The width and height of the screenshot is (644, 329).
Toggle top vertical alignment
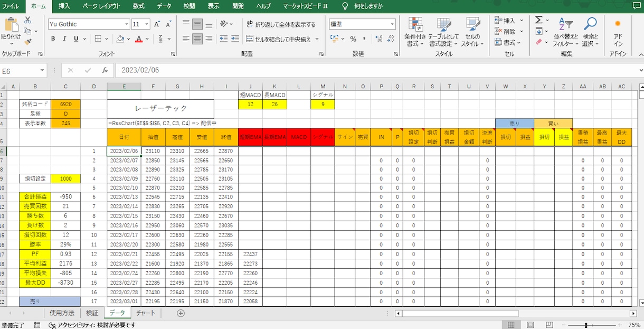(x=185, y=24)
